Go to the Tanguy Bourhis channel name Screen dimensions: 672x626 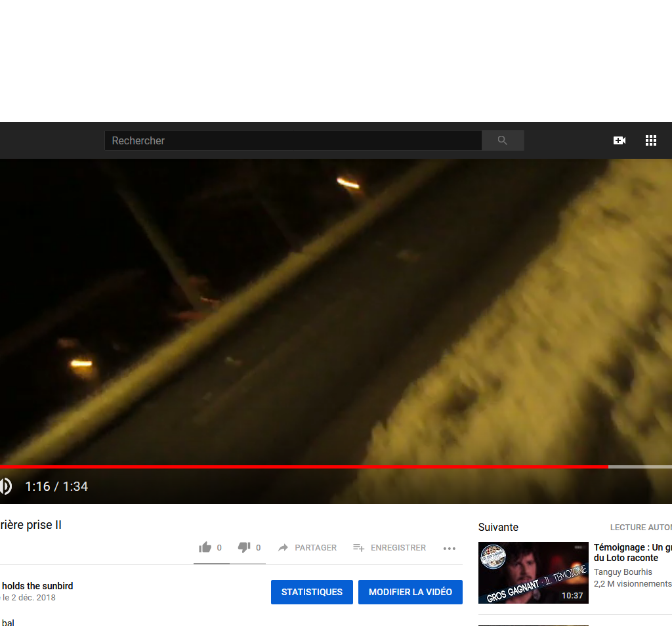coord(623,572)
